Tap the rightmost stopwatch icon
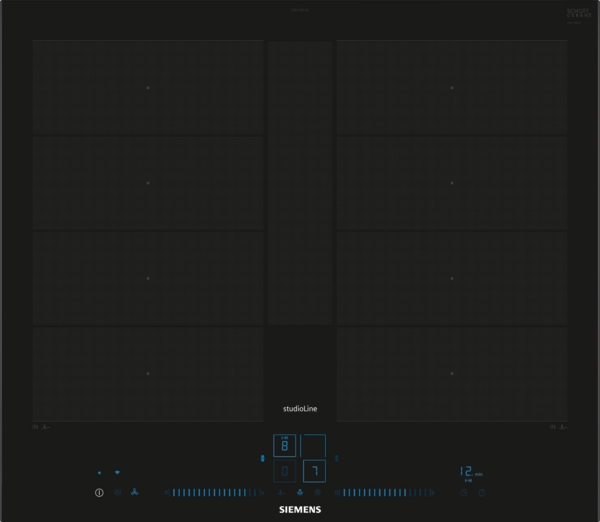The height and width of the screenshot is (522, 600). (481, 492)
